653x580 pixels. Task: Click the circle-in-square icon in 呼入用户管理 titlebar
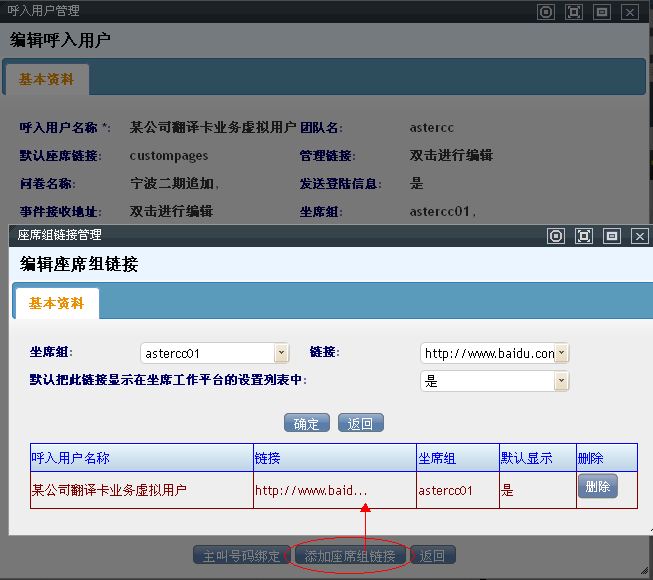tap(546, 12)
